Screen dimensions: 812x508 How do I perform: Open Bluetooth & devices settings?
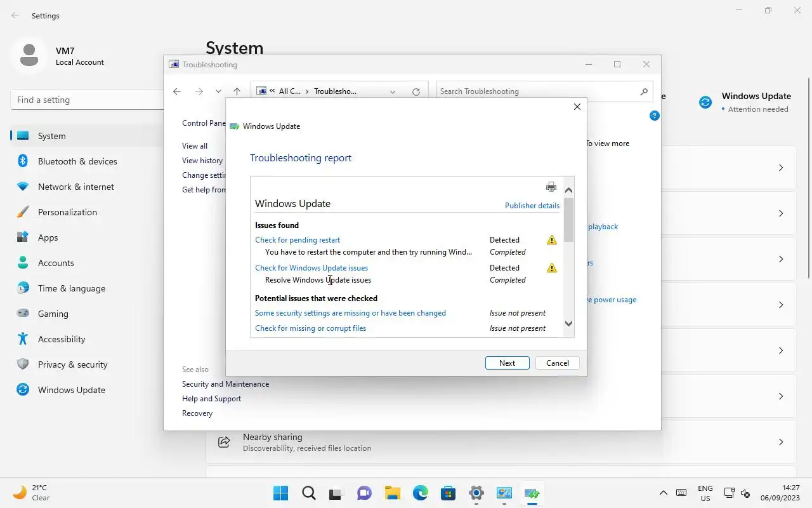click(86, 161)
